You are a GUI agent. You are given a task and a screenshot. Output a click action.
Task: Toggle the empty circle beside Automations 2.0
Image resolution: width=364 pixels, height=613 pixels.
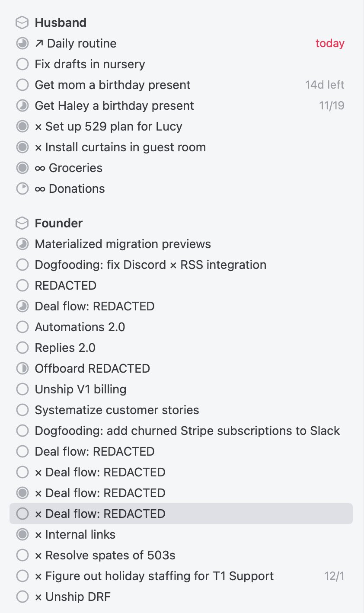(22, 327)
